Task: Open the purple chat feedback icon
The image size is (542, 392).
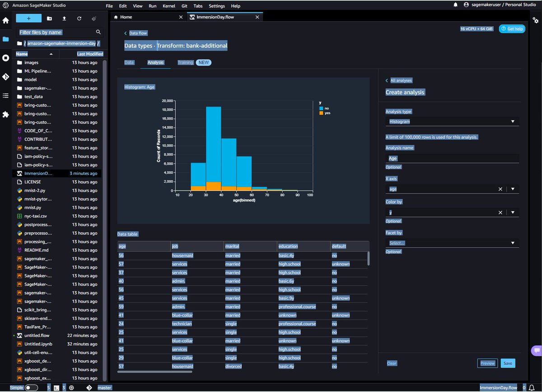Action: (536, 350)
